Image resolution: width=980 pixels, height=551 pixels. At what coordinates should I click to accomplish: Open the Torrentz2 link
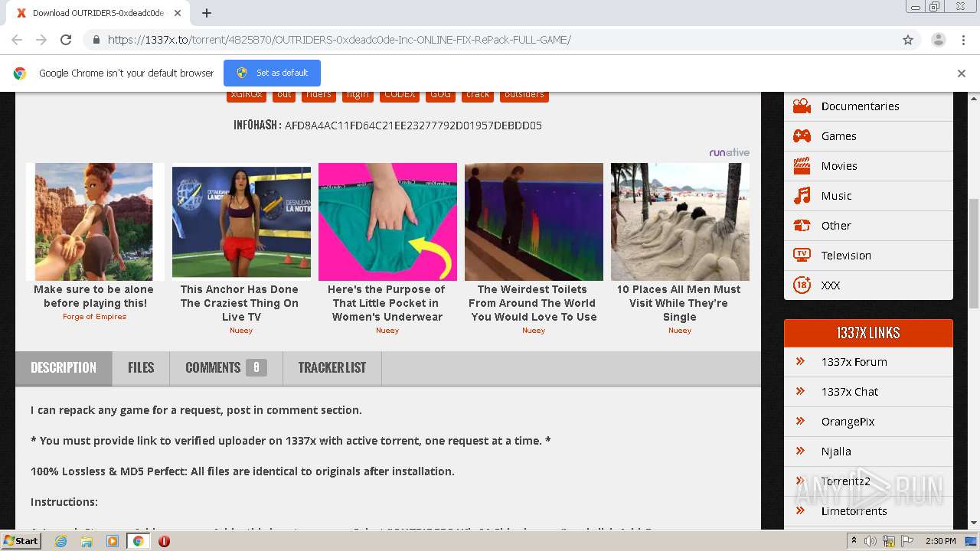click(846, 481)
